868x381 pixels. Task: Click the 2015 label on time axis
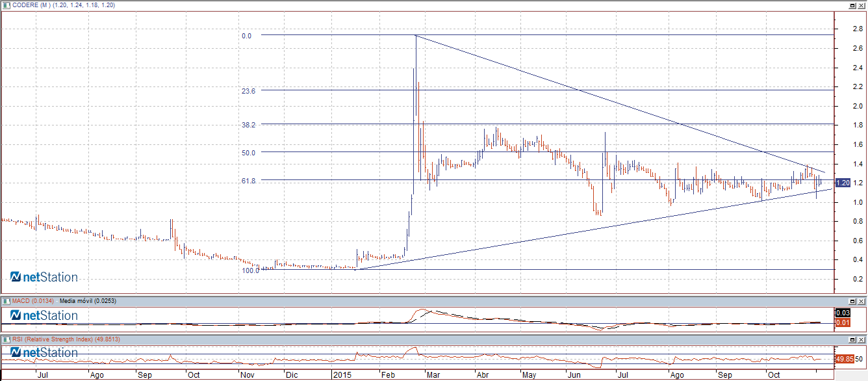coord(341,375)
